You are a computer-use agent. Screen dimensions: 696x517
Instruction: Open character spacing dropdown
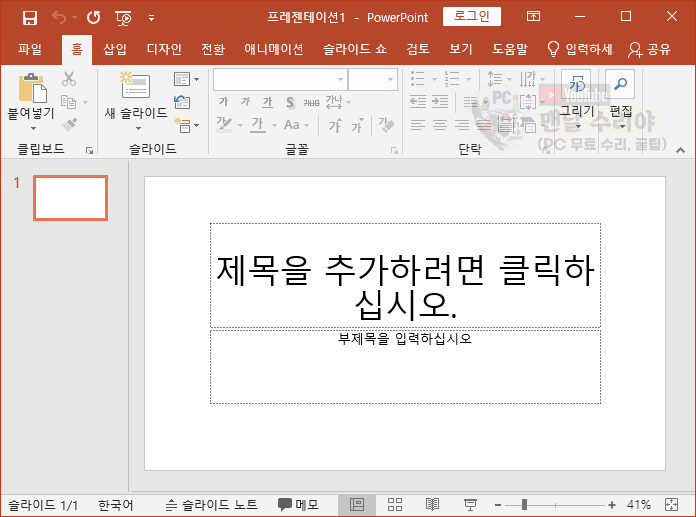coord(338,103)
